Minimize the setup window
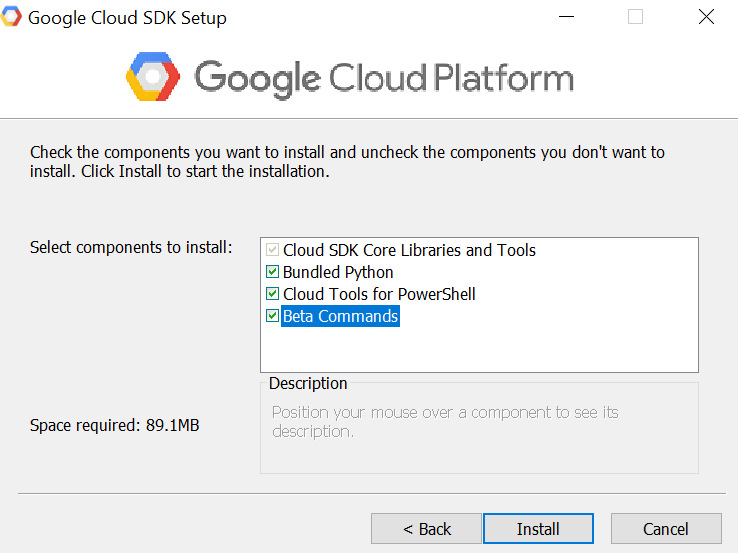This screenshot has height=553, width=738. [x=566, y=17]
